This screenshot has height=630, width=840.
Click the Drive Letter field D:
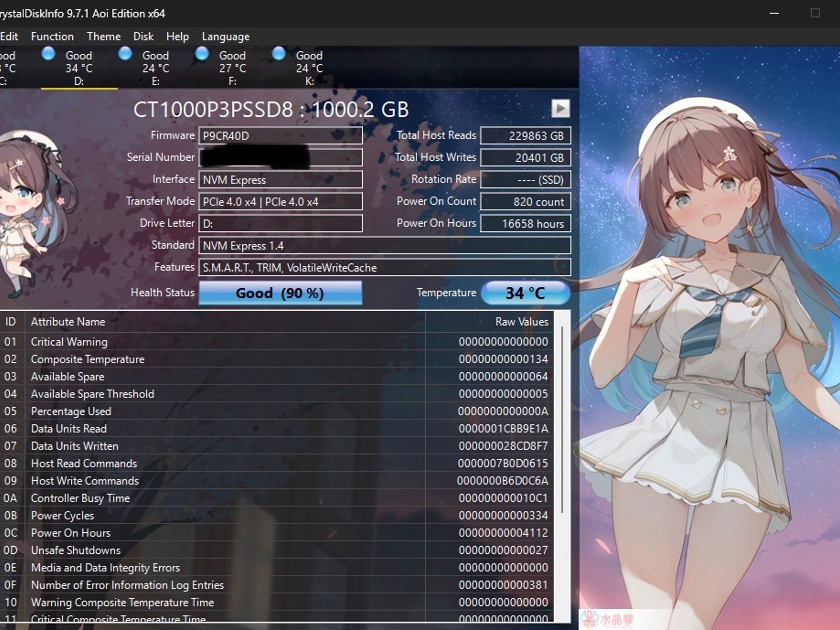click(x=280, y=224)
